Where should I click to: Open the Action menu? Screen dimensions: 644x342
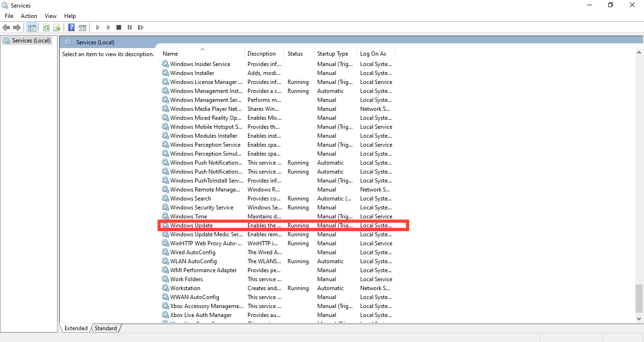point(29,16)
